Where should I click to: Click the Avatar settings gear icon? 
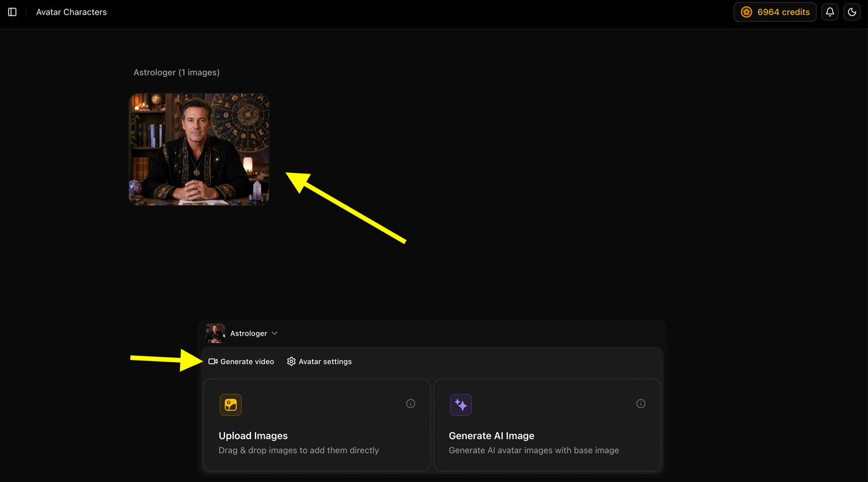click(291, 362)
